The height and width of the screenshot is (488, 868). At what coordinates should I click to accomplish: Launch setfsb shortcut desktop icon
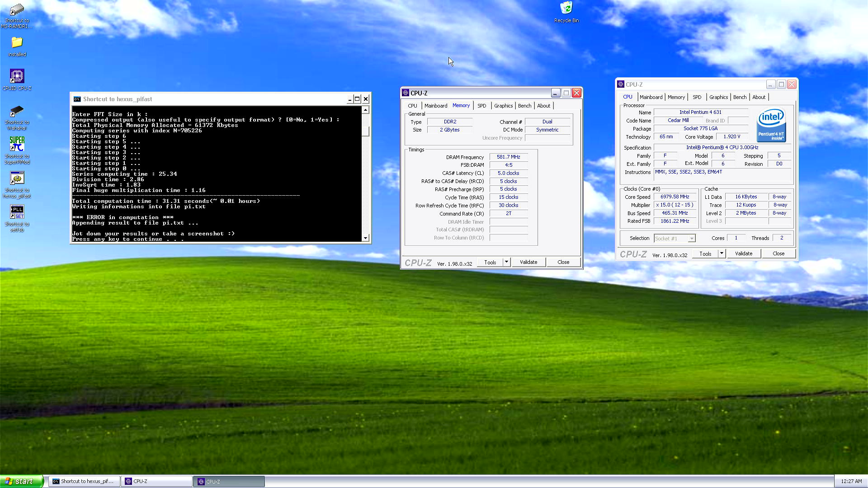[17, 218]
